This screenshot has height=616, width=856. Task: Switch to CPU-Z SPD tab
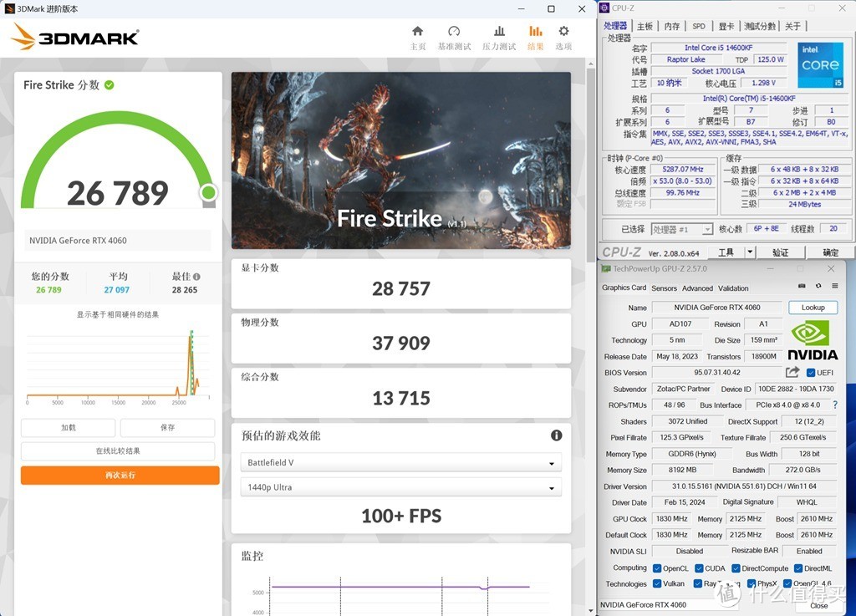699,26
